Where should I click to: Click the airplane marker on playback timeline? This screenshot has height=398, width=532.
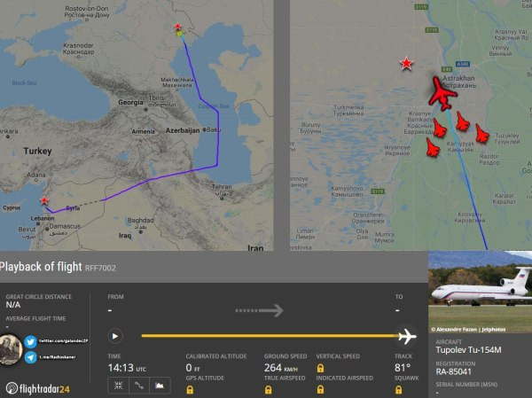pyautogui.click(x=407, y=336)
